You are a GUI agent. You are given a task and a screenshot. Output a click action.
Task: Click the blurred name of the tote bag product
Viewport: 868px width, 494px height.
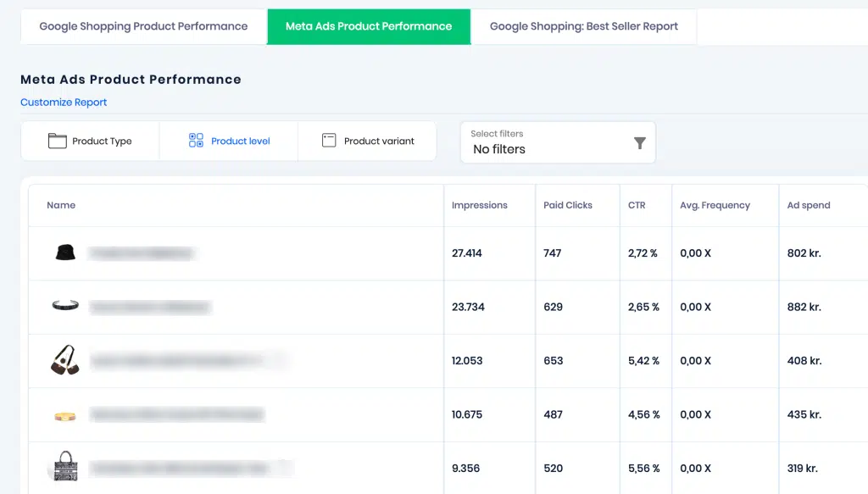tap(191, 468)
